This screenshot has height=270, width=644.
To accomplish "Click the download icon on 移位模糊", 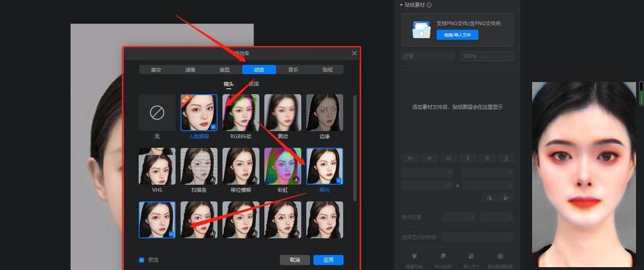I will (x=255, y=180).
